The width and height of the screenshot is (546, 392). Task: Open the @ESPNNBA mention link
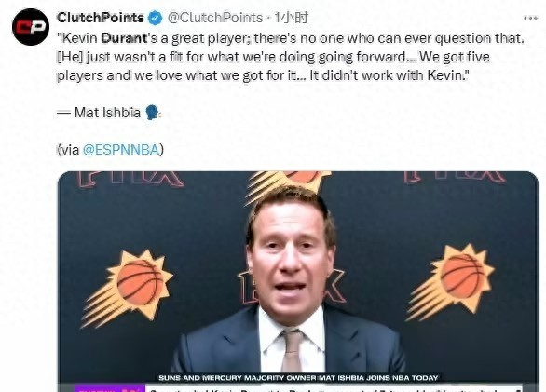pos(121,150)
